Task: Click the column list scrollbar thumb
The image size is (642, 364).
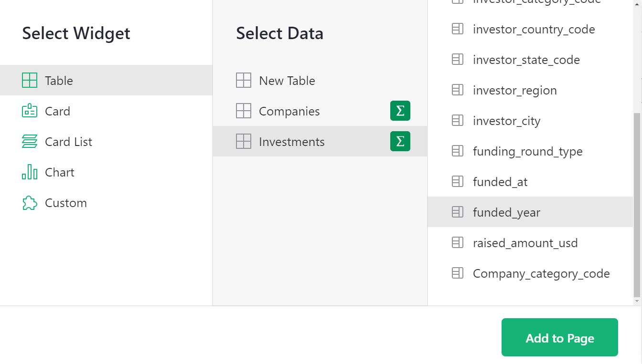Action: click(x=637, y=204)
